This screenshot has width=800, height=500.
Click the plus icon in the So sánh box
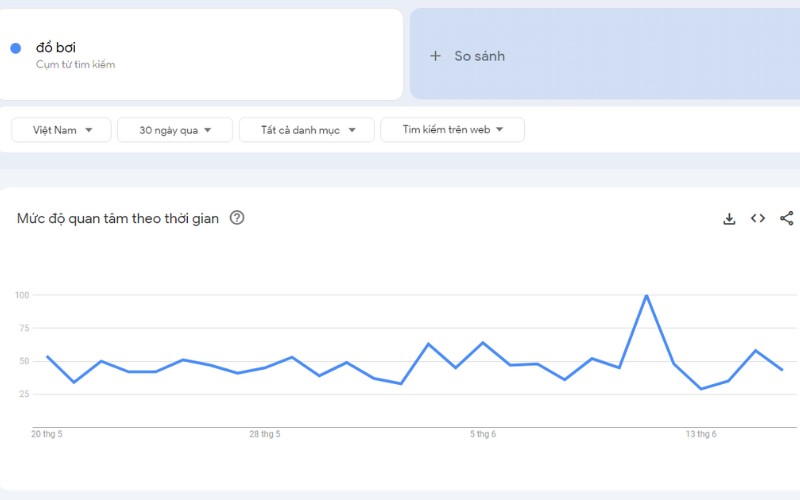435,56
